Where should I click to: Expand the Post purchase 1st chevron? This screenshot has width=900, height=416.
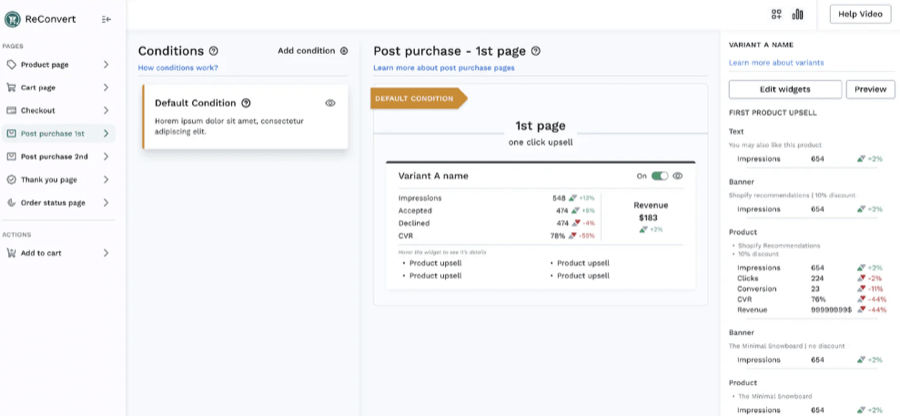(106, 134)
